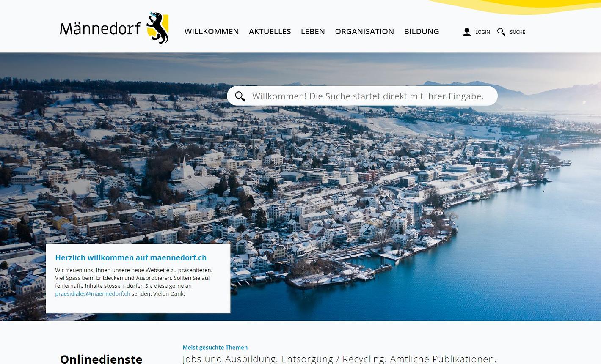Image resolution: width=601 pixels, height=364 pixels.
Task: Click the magnifier icon next to SUCHE
Action: 501,32
